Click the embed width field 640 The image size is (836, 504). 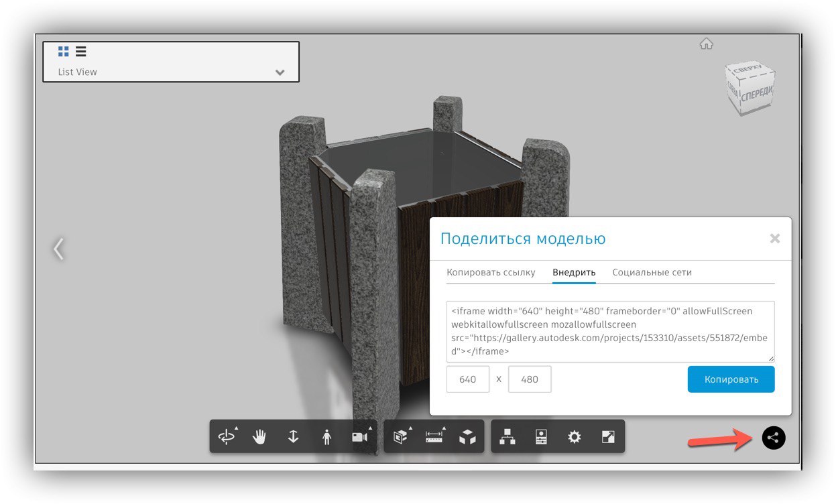(468, 379)
